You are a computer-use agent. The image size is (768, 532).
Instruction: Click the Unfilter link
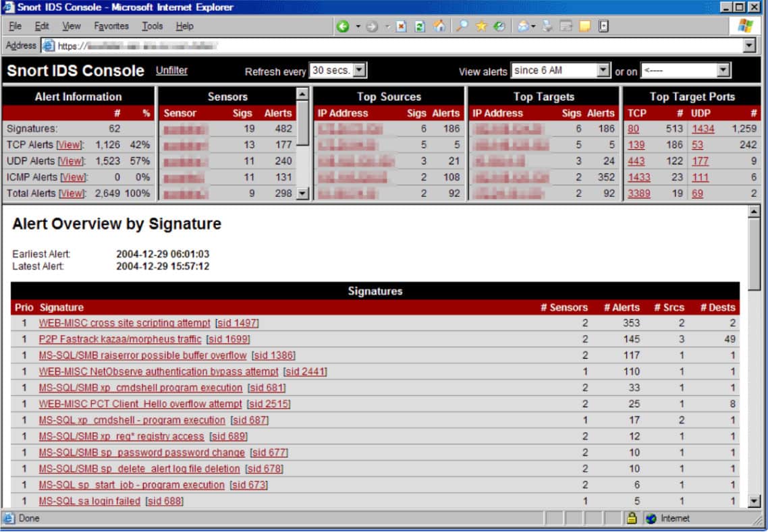point(171,71)
